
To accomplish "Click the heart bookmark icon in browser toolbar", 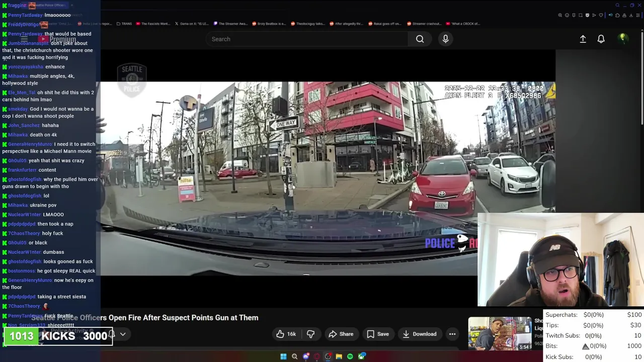I will pyautogui.click(x=601, y=15).
